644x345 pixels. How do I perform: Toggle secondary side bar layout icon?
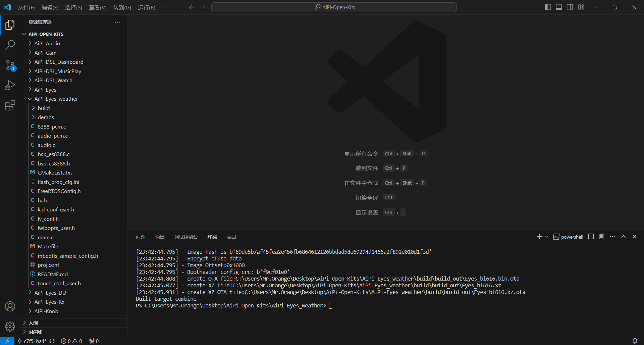click(570, 7)
